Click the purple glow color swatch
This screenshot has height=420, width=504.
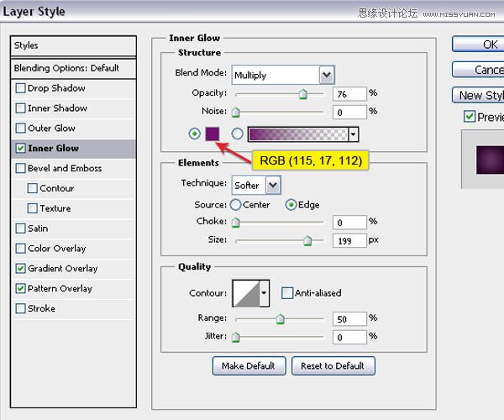(213, 133)
